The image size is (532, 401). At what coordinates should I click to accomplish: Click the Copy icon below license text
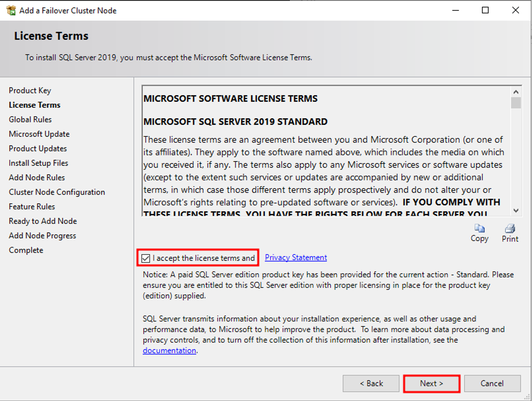[479, 229]
